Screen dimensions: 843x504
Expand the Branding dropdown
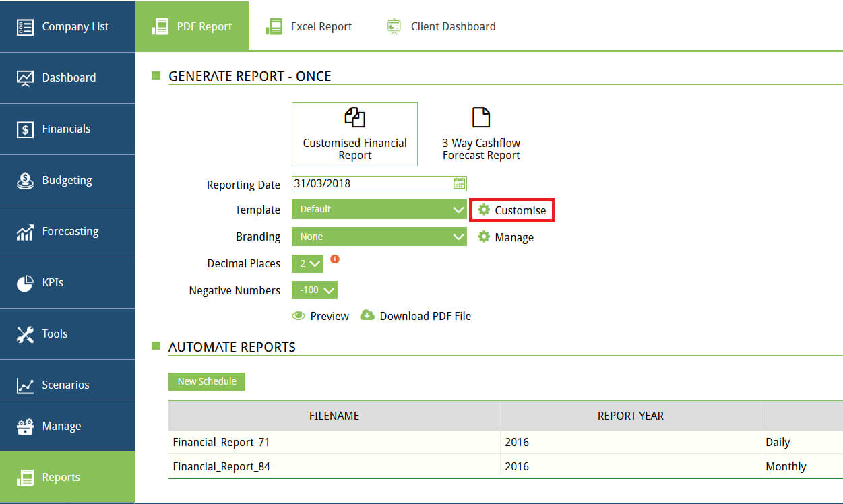[x=379, y=237]
